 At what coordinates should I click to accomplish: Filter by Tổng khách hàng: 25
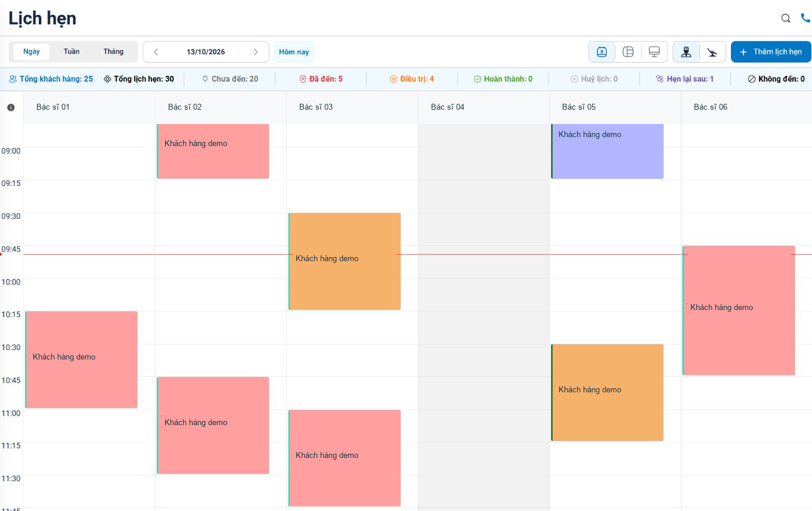coord(51,79)
